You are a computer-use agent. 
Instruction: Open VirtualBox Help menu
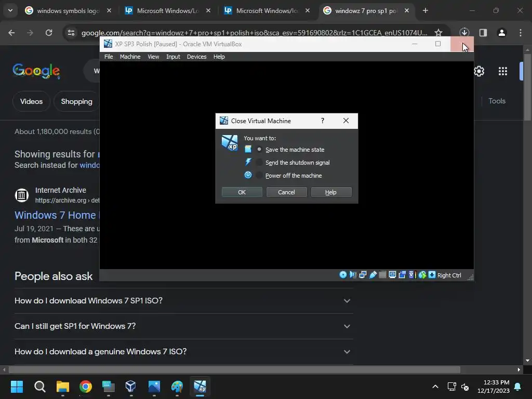219,57
